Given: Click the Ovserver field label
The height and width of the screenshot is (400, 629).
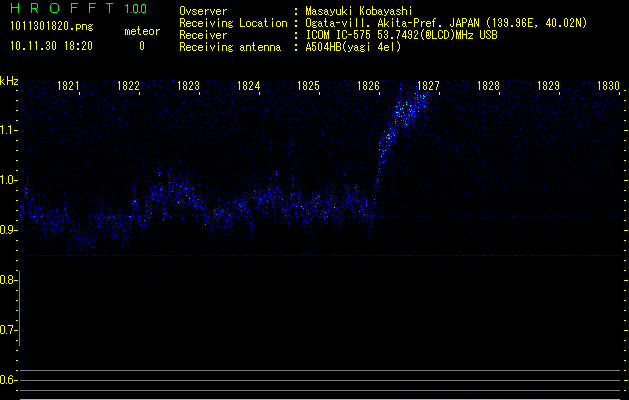Looking at the screenshot, I should 203,11.
